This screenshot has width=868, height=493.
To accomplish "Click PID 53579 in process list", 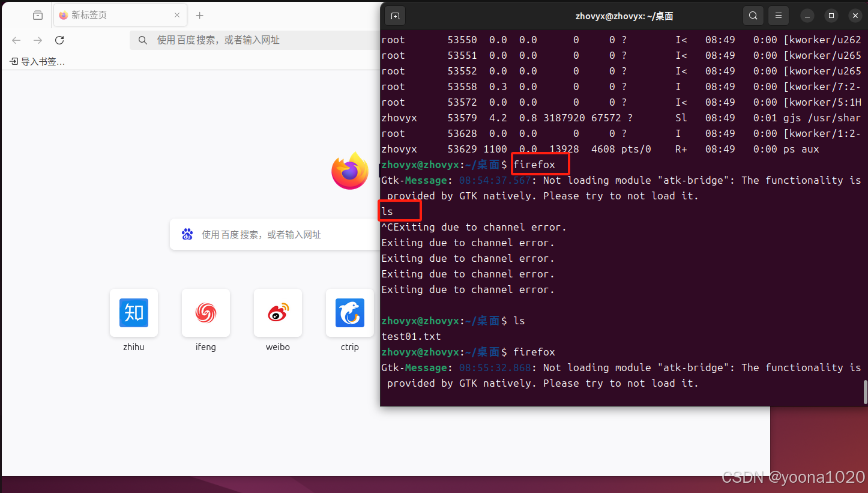I will pos(462,118).
